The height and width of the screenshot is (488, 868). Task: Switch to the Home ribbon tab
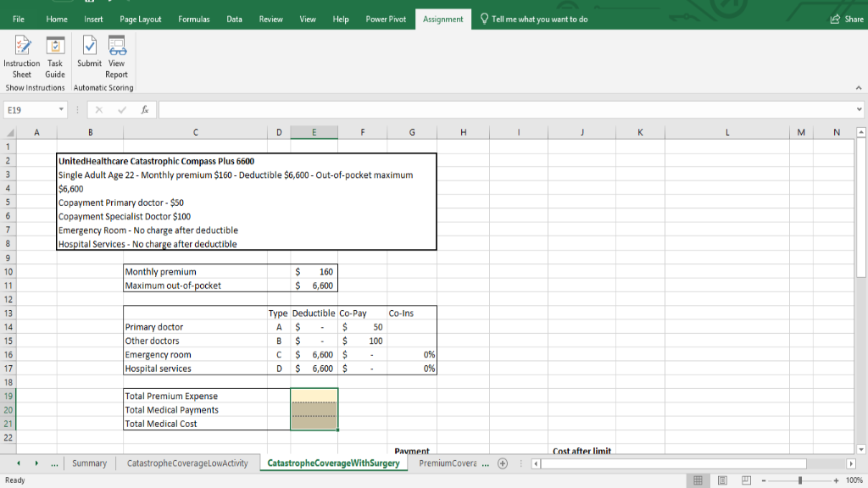[x=57, y=19]
